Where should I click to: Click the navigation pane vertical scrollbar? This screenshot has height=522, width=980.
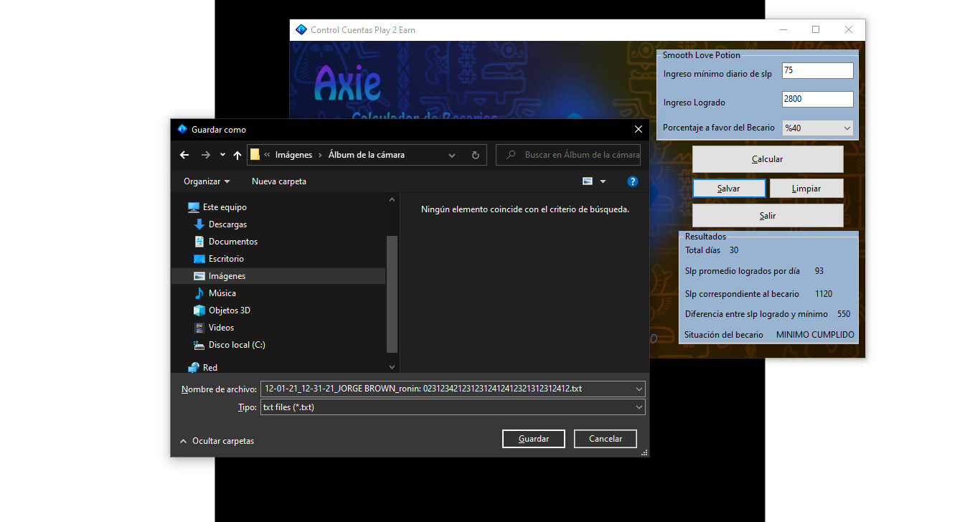coord(392,294)
